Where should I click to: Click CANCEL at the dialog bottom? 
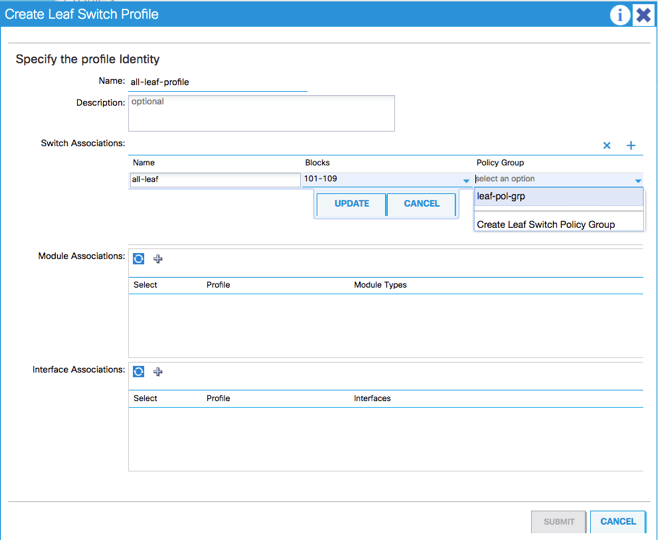(x=618, y=521)
